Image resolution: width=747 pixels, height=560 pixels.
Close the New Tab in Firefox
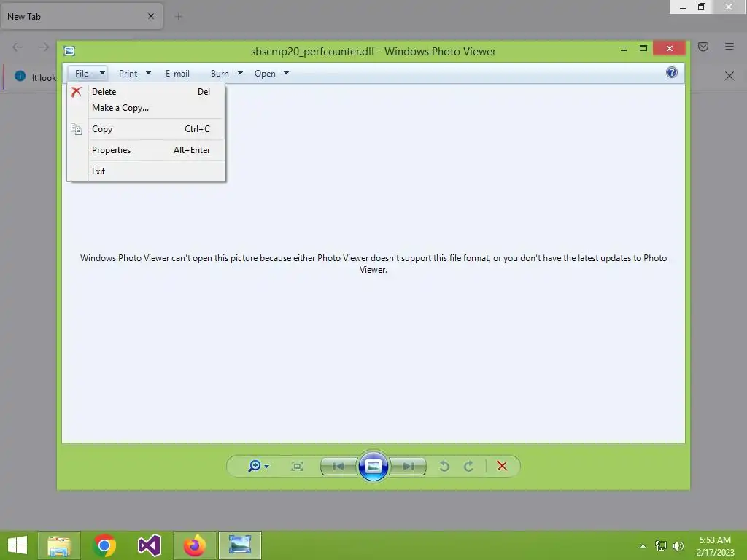point(151,16)
